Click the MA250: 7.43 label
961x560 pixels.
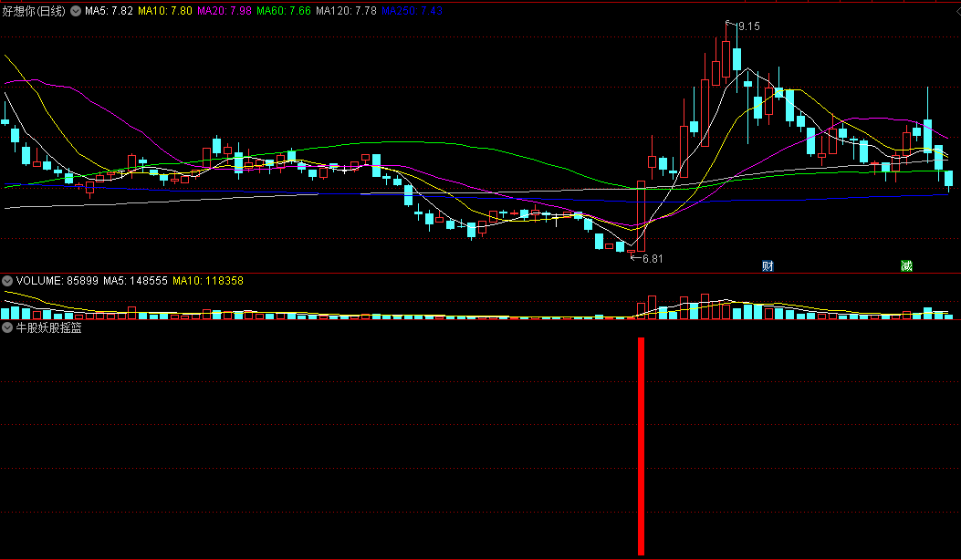(x=412, y=11)
